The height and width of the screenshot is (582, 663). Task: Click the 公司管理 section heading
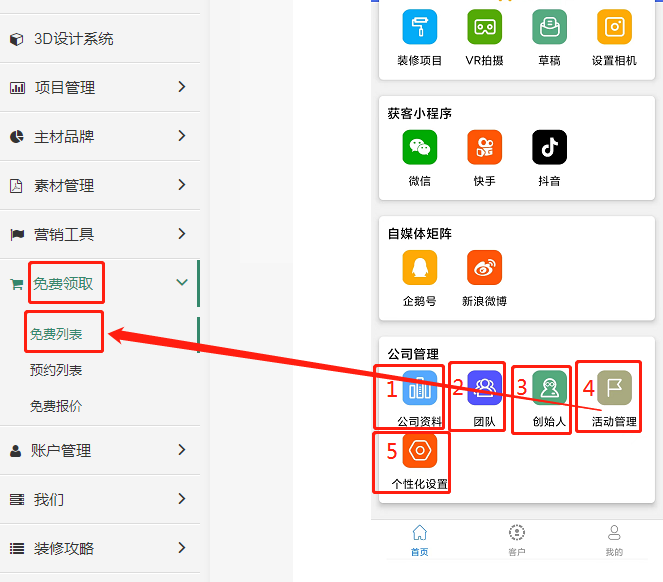(413, 354)
